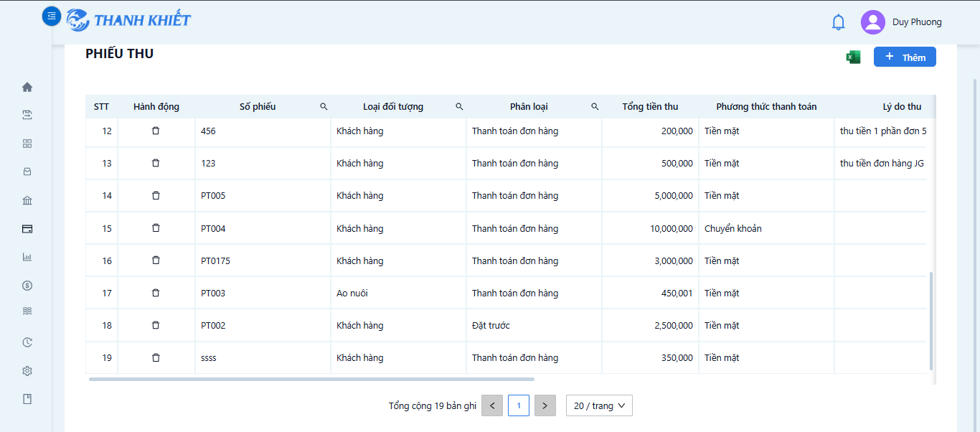Open the Duy Phuong user avatar

click(x=873, y=22)
